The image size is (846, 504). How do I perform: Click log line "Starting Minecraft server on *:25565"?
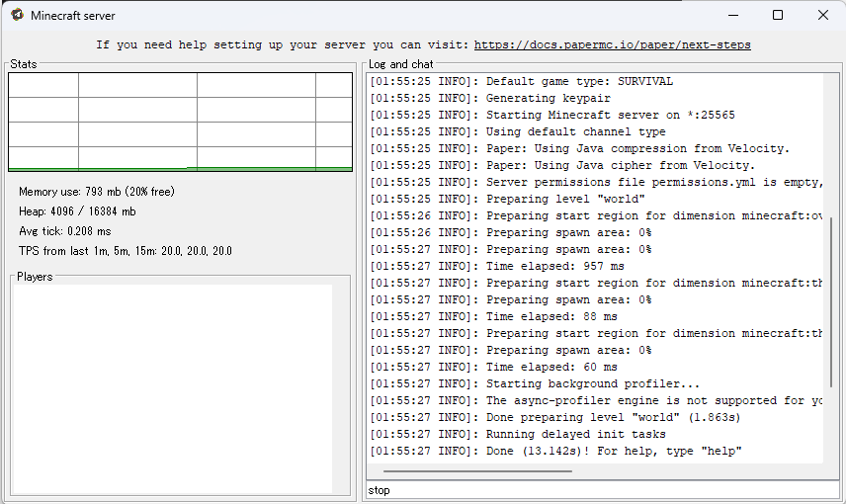click(x=551, y=115)
